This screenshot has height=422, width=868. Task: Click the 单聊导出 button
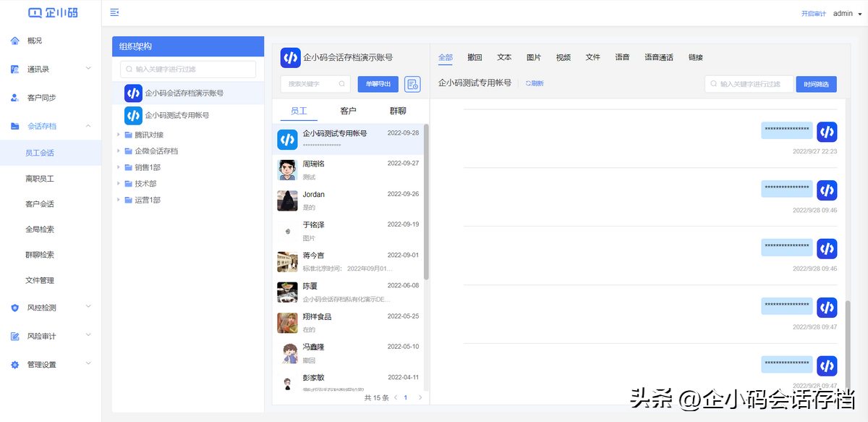378,84
